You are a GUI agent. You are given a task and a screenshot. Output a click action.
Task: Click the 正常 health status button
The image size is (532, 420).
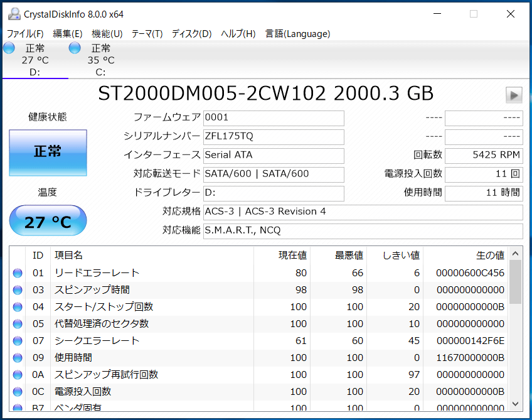point(48,153)
